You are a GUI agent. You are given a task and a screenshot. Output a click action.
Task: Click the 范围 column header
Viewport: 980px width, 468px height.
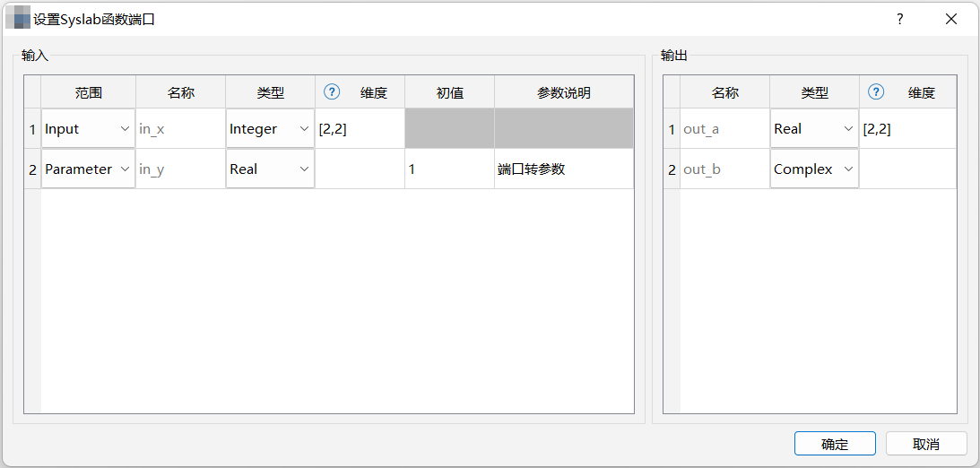click(88, 92)
